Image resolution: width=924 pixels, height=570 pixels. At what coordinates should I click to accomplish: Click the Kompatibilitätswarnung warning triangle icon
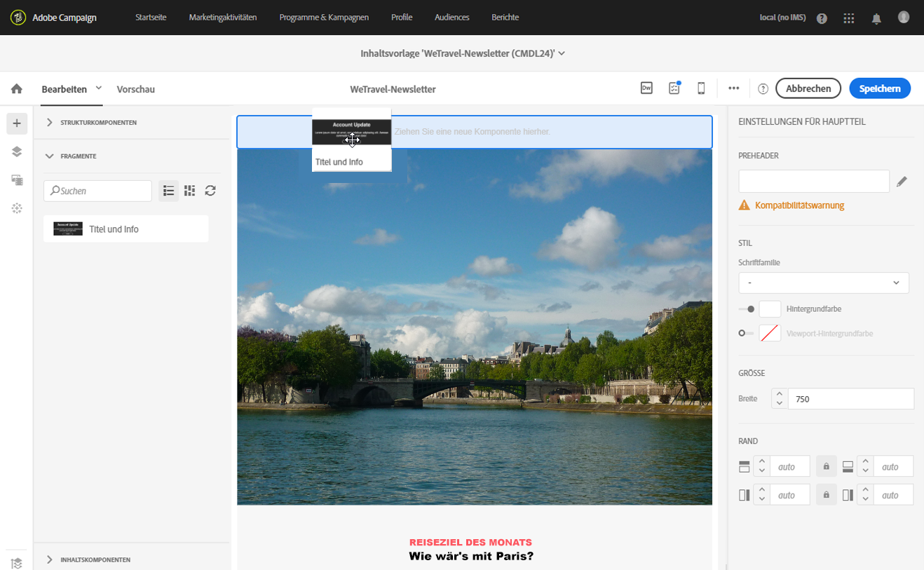tap(745, 205)
